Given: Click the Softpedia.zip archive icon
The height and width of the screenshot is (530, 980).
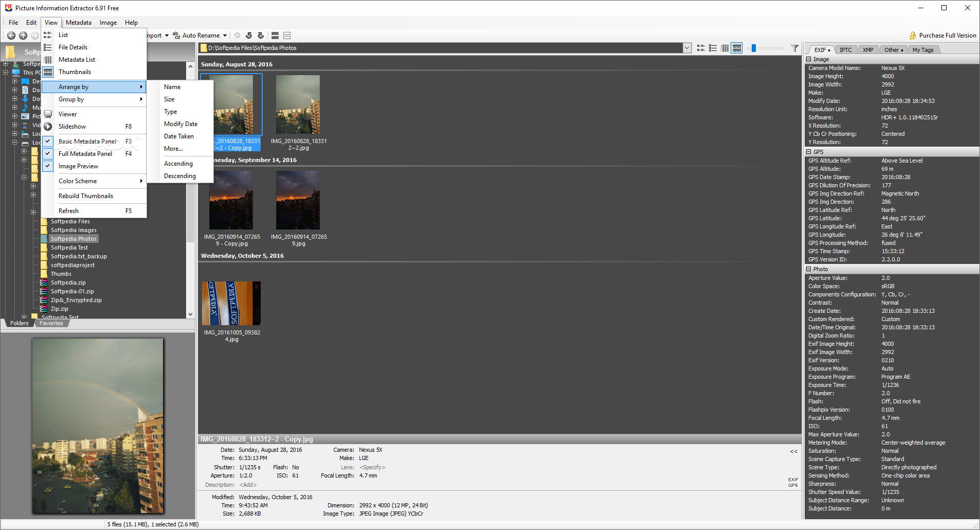Looking at the screenshot, I should click(x=44, y=282).
